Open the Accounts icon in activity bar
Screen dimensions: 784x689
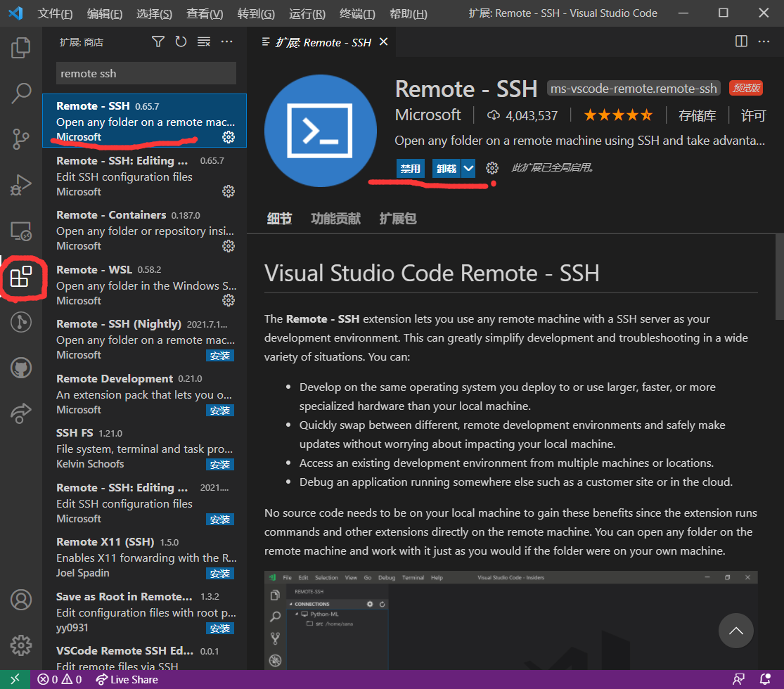21,600
